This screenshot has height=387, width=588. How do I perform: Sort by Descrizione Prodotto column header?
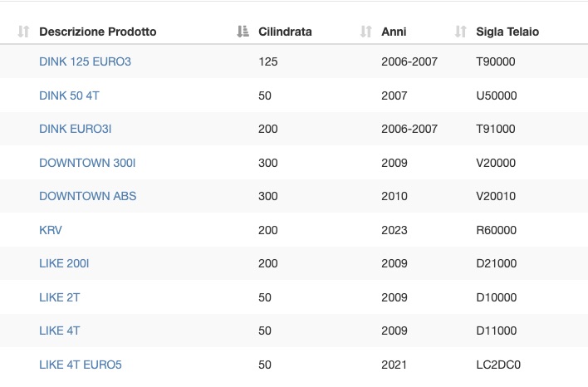point(97,32)
